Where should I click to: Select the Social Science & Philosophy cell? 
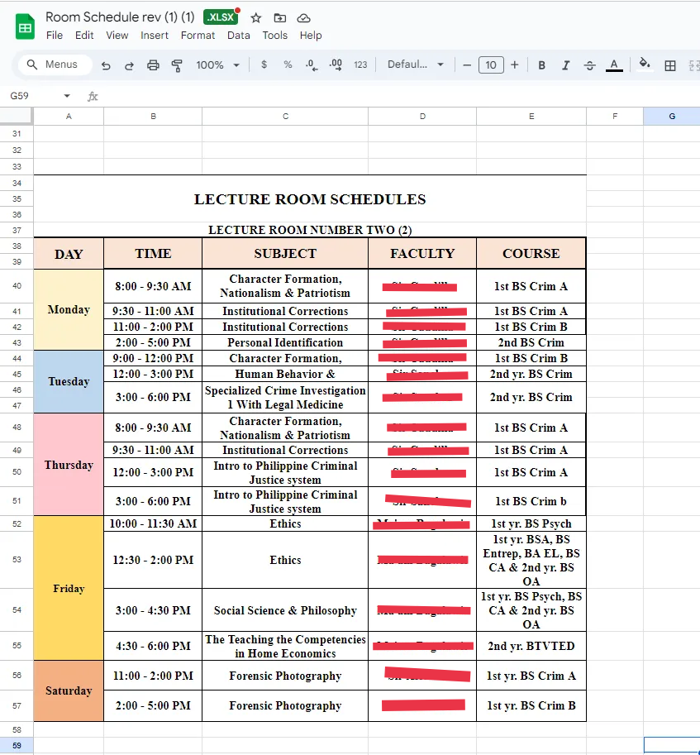[x=285, y=610]
